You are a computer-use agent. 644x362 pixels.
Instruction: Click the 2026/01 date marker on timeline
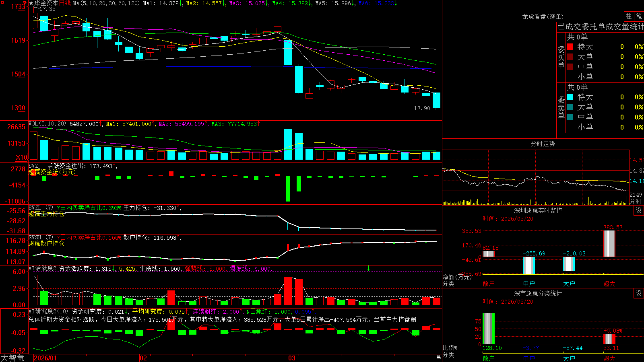[45, 358]
